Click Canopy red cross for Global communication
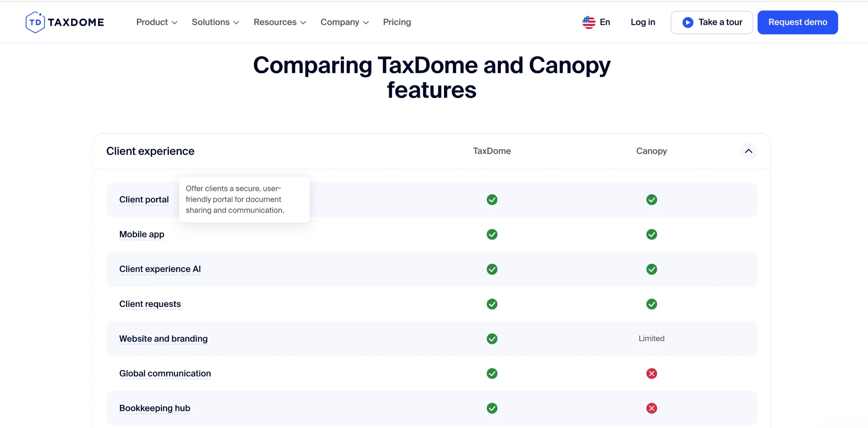868x428 pixels. pyautogui.click(x=651, y=374)
